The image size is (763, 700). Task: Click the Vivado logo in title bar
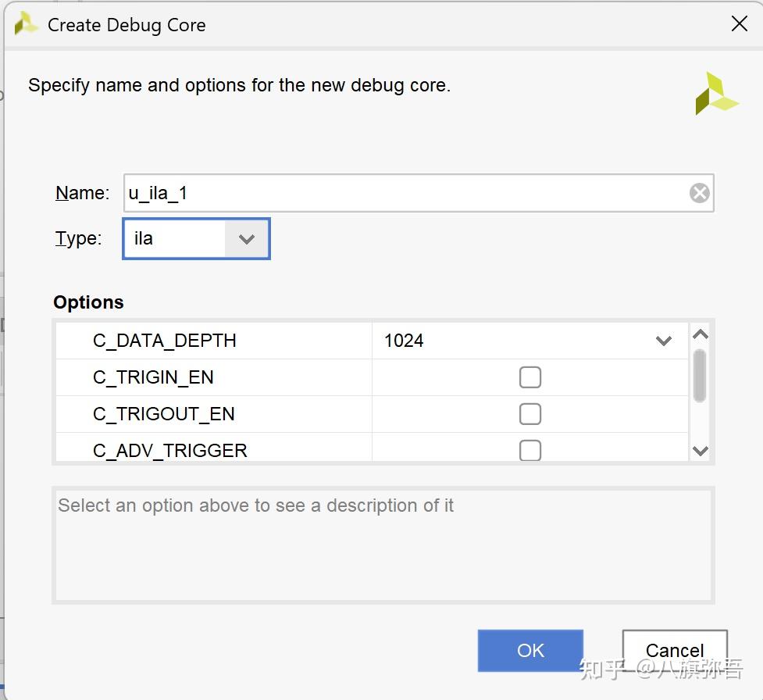[26, 25]
